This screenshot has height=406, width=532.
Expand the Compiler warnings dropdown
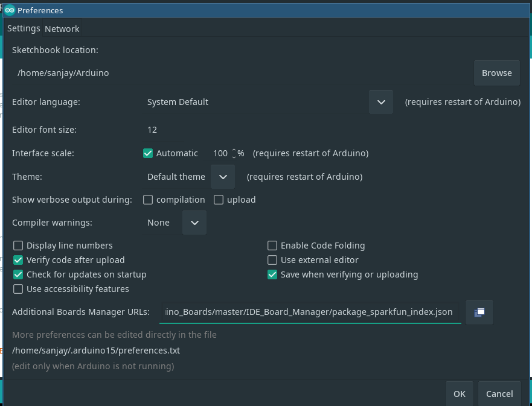[x=194, y=223]
